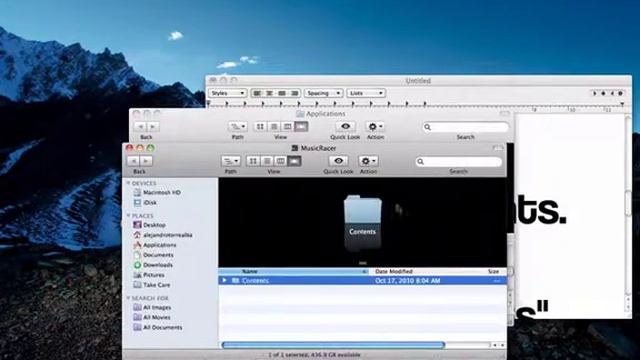Screen dimensions: 640x360
Task: Select Cover Flow view in Applications window
Action: (x=301, y=127)
